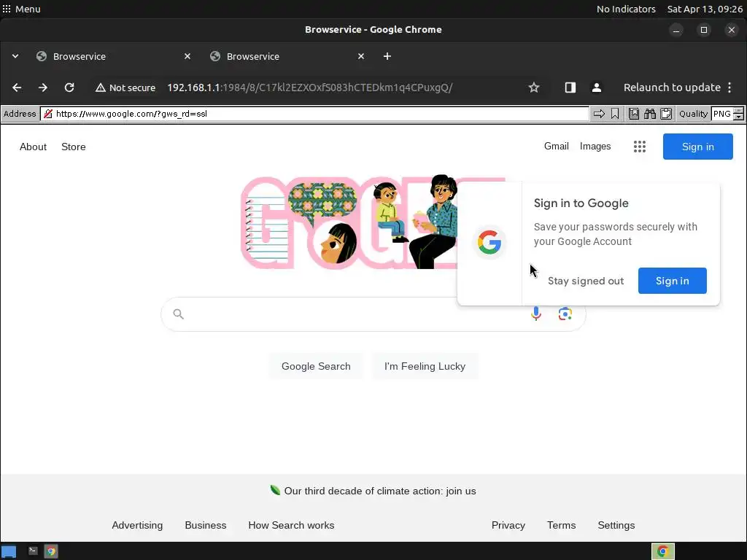Click the Not secure warning indicator
Image resolution: width=747 pixels, height=560 pixels.
125,87
